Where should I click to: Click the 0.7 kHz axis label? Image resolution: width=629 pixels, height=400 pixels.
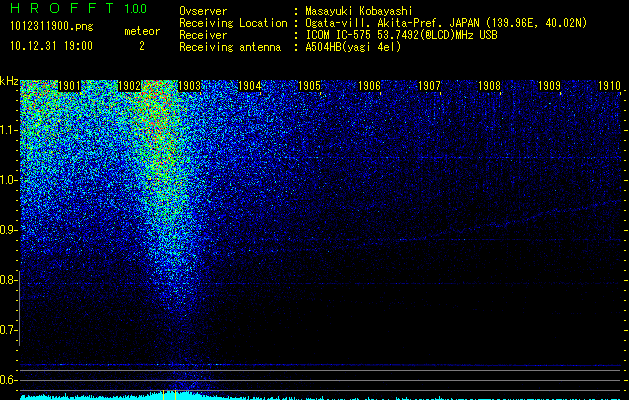tap(9, 330)
